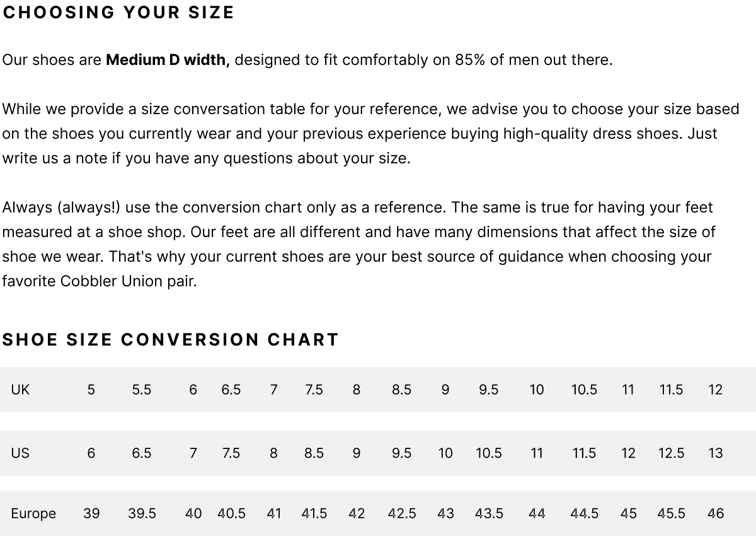Select UK size 5.5 cell
The width and height of the screenshot is (756, 536).
pos(142,390)
